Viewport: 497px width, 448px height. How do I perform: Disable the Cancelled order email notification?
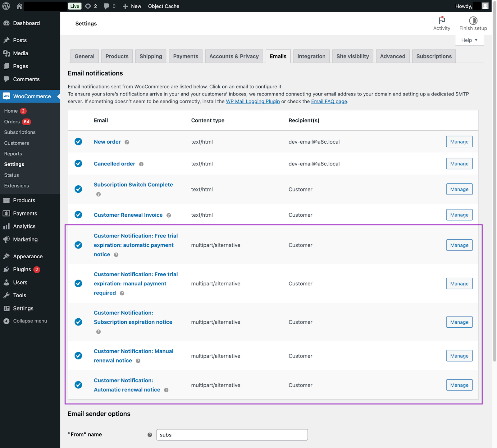[78, 164]
